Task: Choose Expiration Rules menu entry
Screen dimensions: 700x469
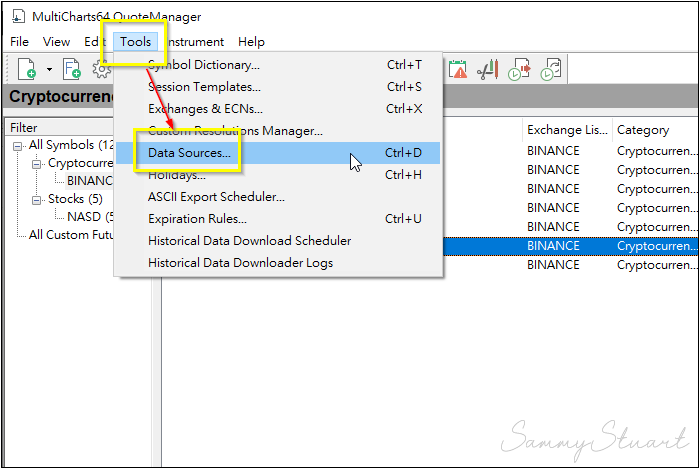Action: click(x=278, y=219)
